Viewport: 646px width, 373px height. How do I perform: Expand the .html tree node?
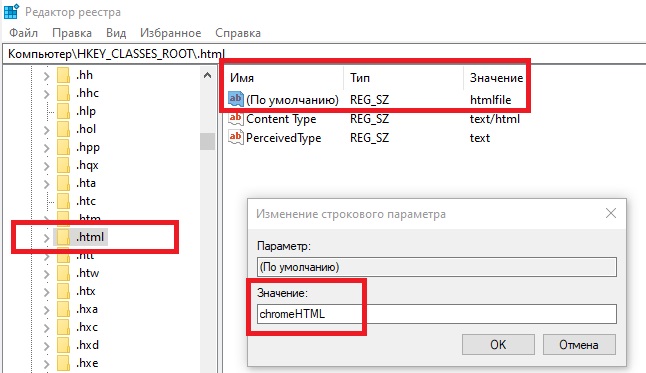coord(46,238)
